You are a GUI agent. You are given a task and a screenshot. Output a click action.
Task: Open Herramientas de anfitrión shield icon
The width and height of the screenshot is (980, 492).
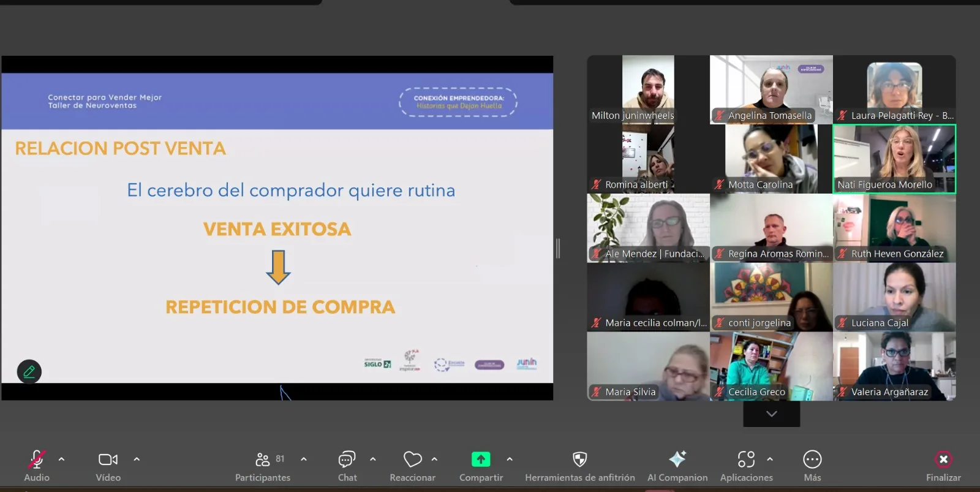point(579,465)
